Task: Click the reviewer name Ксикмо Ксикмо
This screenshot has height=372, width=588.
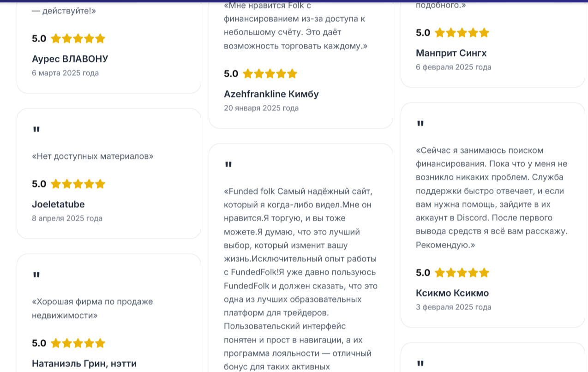Action: 452,293
